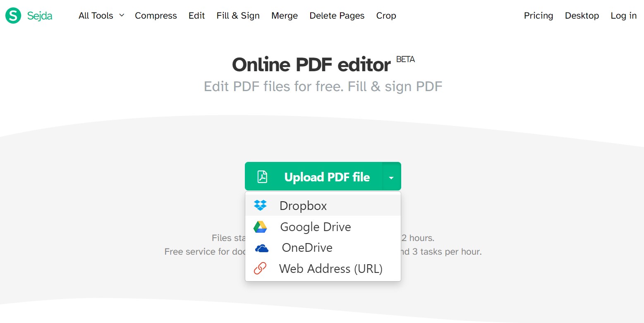Choose Google Drive from the upload menu
644x323 pixels.
pyautogui.click(x=323, y=227)
